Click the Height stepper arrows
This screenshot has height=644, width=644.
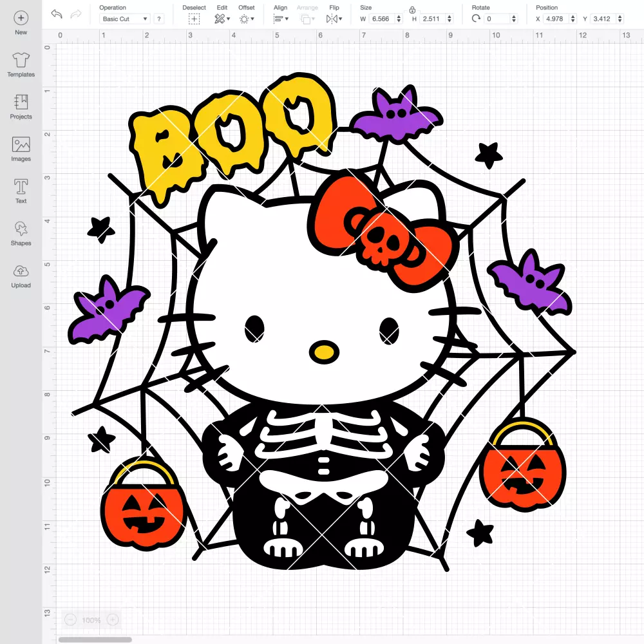point(450,19)
